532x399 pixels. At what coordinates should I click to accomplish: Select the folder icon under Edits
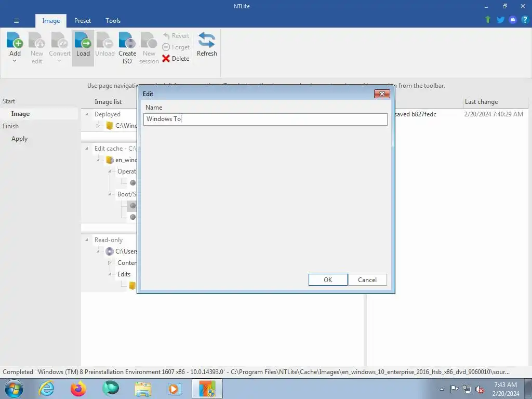(132, 286)
